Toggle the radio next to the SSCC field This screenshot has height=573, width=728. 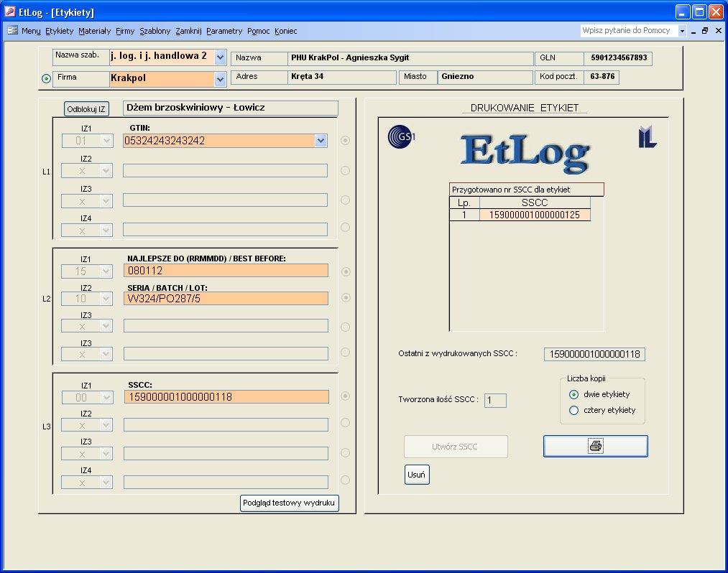point(346,396)
